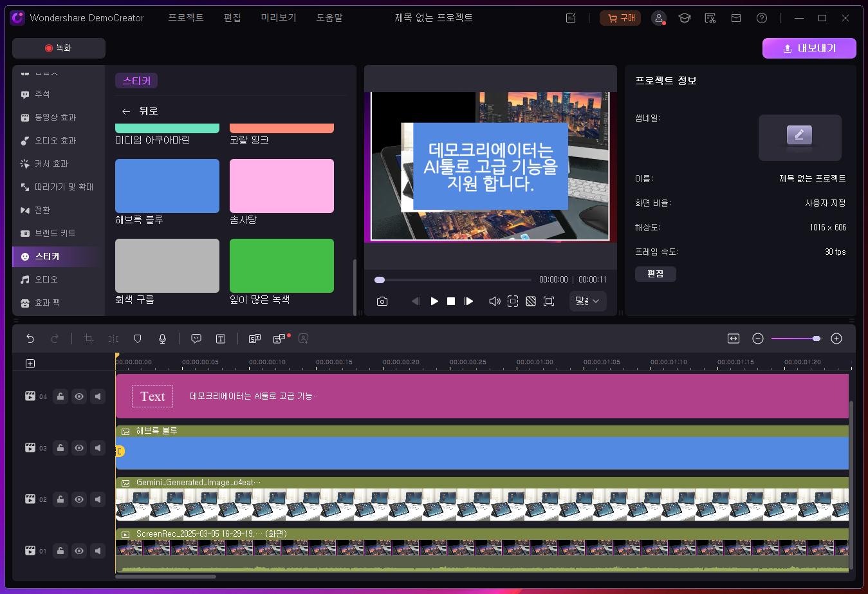Click the 녹화 record button

pos(59,48)
